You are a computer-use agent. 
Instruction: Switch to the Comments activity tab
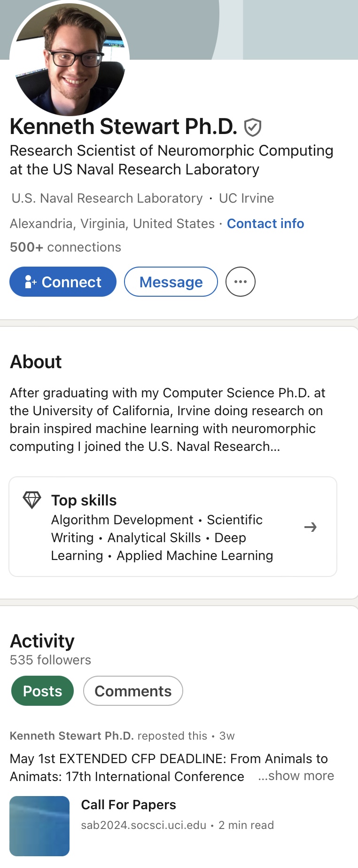point(133,691)
